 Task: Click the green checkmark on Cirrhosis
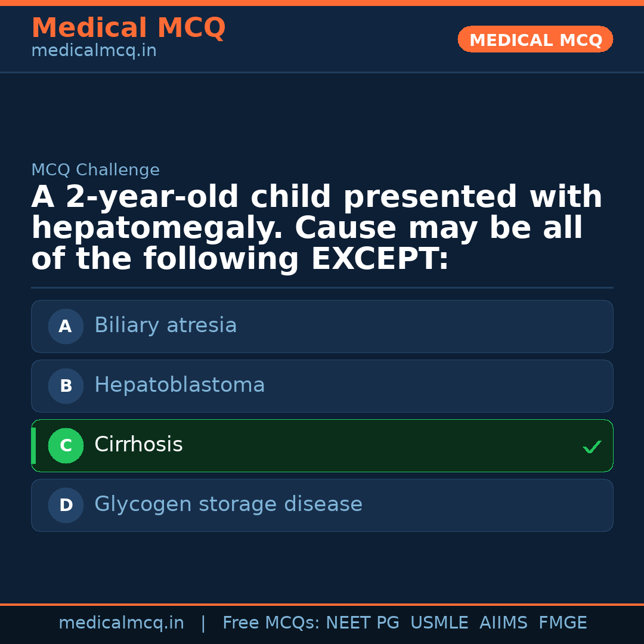(x=592, y=447)
